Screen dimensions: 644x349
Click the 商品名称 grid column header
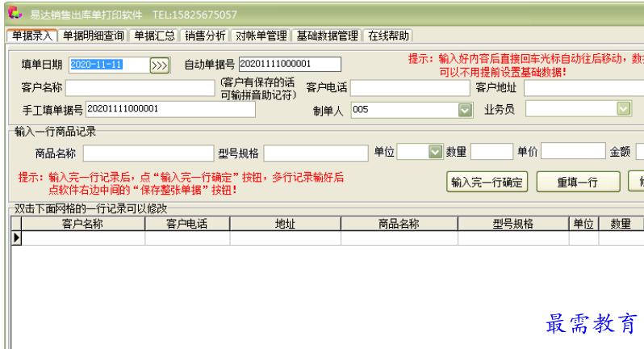click(x=399, y=224)
